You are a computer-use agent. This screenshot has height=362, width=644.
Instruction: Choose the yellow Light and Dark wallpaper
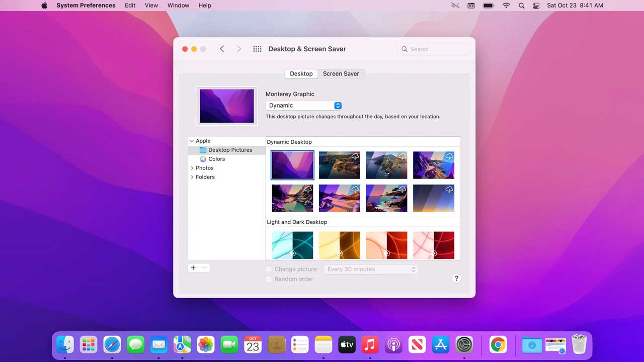[340, 245]
